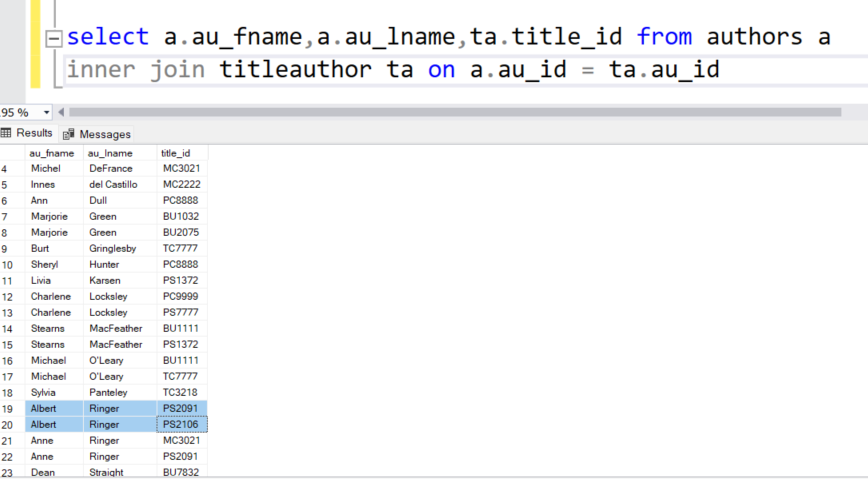This screenshot has height=479, width=868.
Task: Click the horizontal scrollbar left arrow
Action: [61, 112]
